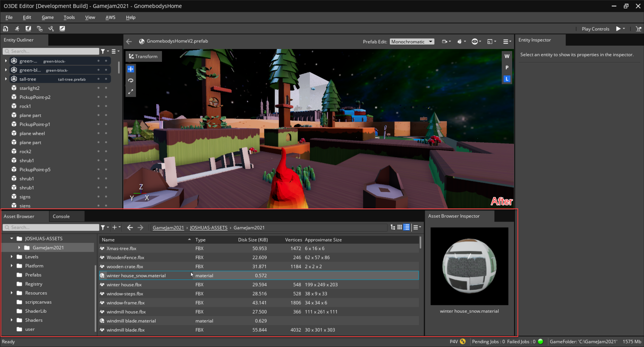Toggle the W reference space button
The width and height of the screenshot is (644, 347).
pos(507,56)
